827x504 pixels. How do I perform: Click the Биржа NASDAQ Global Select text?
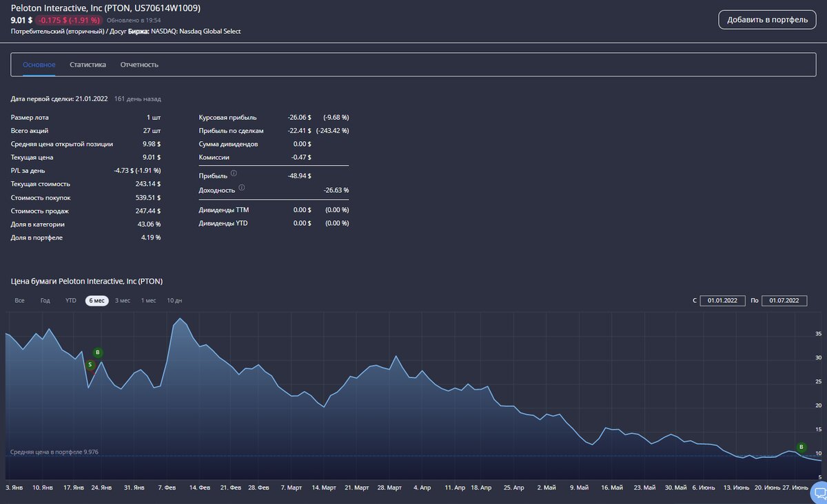(x=185, y=32)
